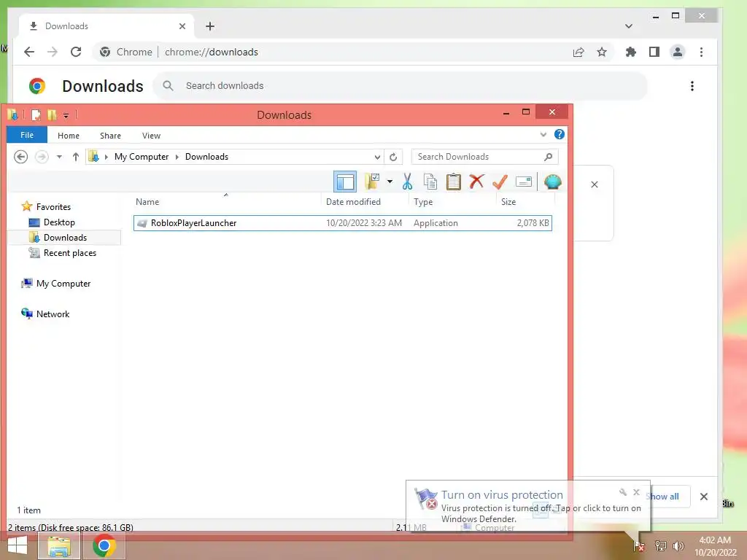Open a new Chrome tab

210,26
